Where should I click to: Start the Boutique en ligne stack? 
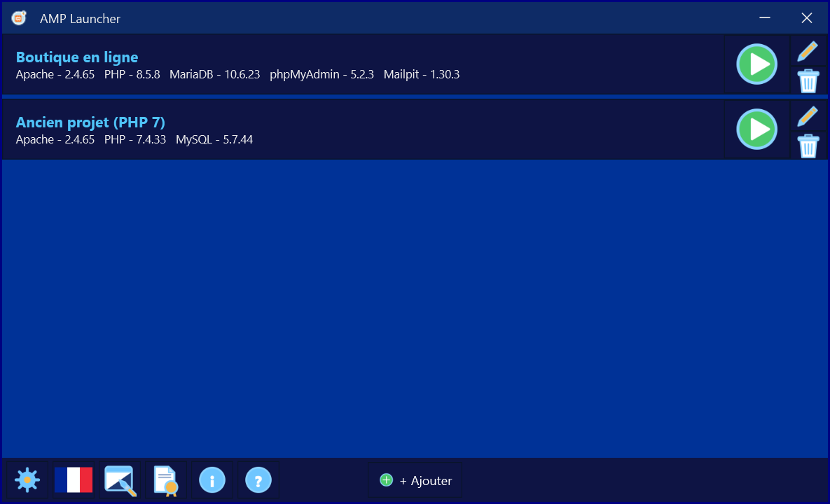756,64
